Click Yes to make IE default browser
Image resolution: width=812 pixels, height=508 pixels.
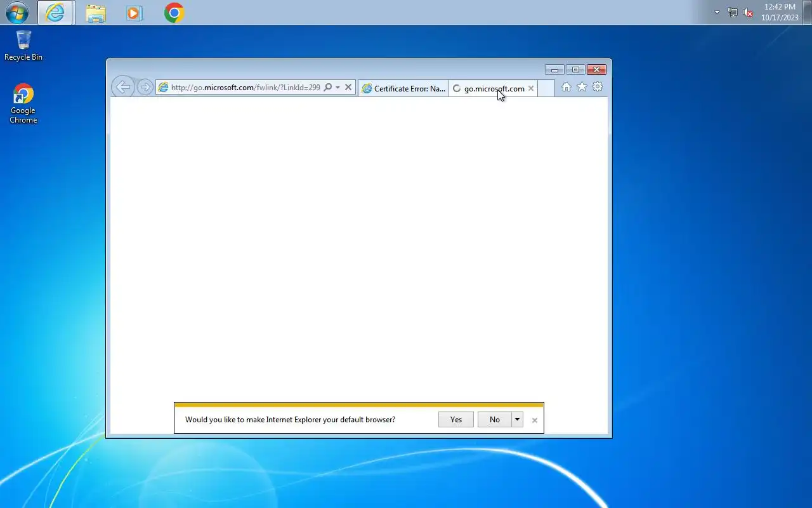pos(456,419)
